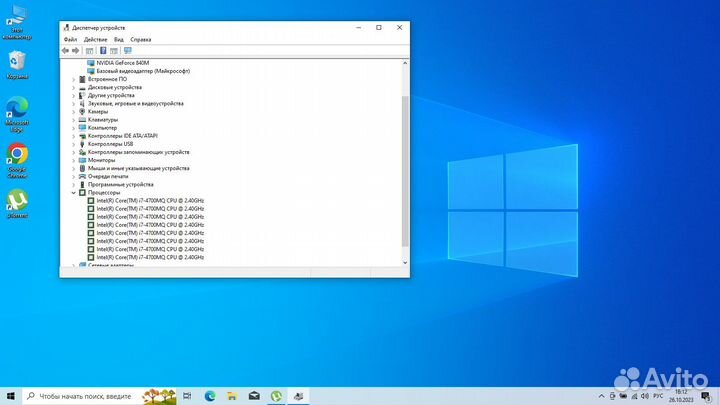Screen dimensions: 720x405
Task: Open Microsoft Edge desktop shortcut
Action: pyautogui.click(x=17, y=114)
